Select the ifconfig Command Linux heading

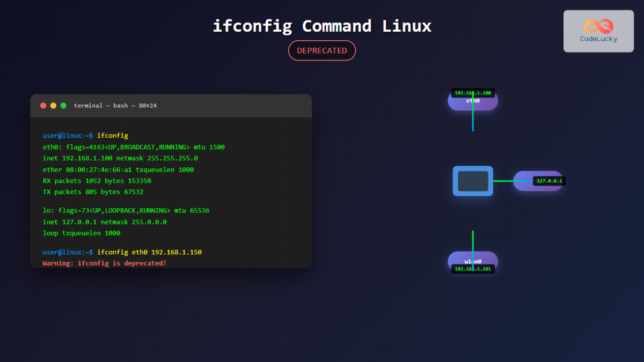tap(322, 26)
